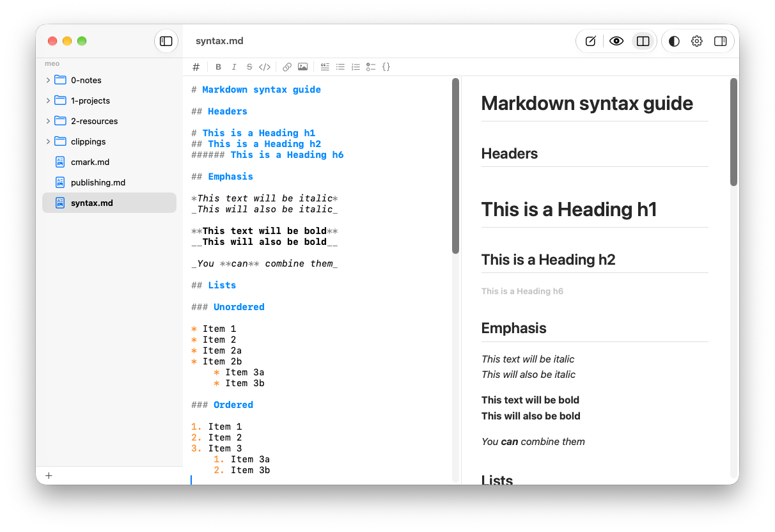The image size is (775, 532).
Task: Click the editor pane vertical scrollbar
Action: (x=456, y=166)
